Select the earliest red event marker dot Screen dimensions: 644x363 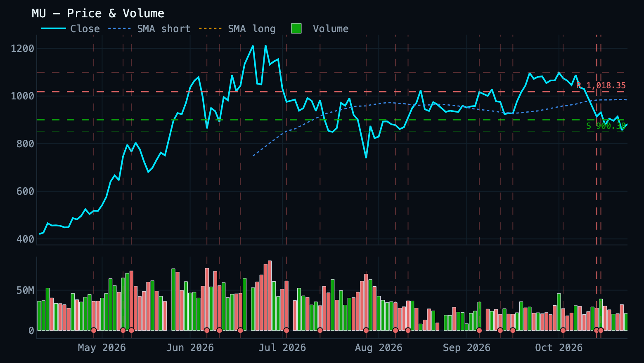(94, 330)
